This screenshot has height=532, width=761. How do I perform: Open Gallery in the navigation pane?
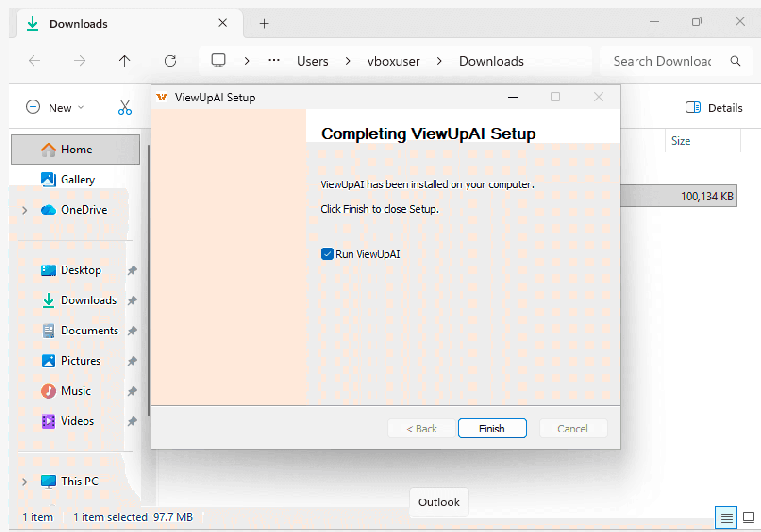coord(75,180)
